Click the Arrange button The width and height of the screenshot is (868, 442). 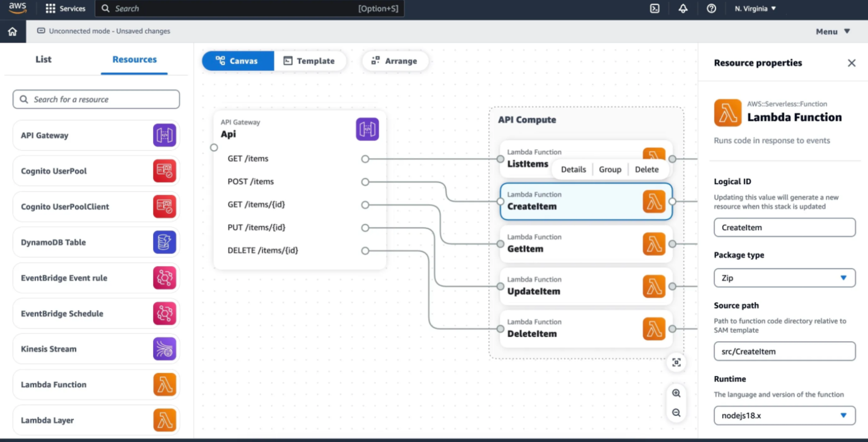pos(395,61)
